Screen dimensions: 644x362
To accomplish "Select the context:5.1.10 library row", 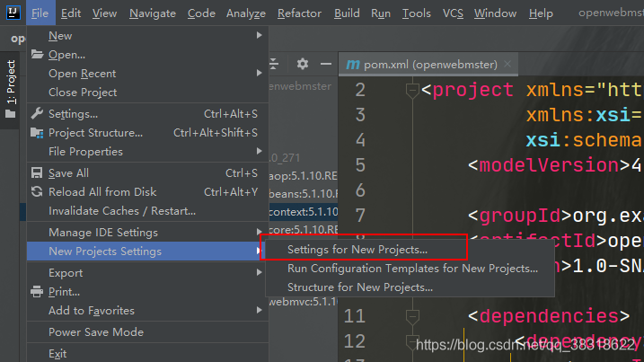I will point(303,212).
